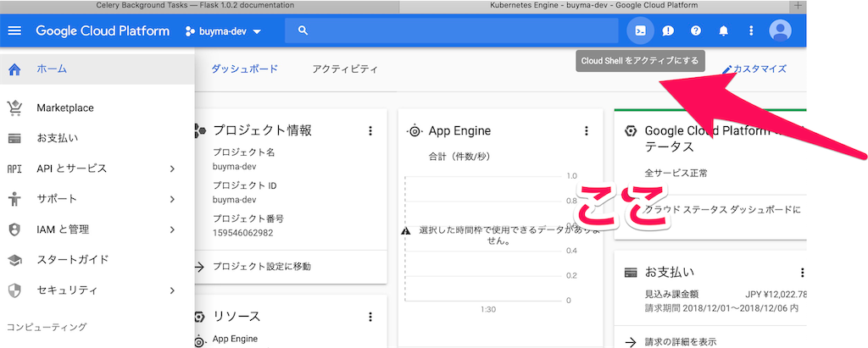Click プロジェクト設定に移動 link

pos(262,267)
